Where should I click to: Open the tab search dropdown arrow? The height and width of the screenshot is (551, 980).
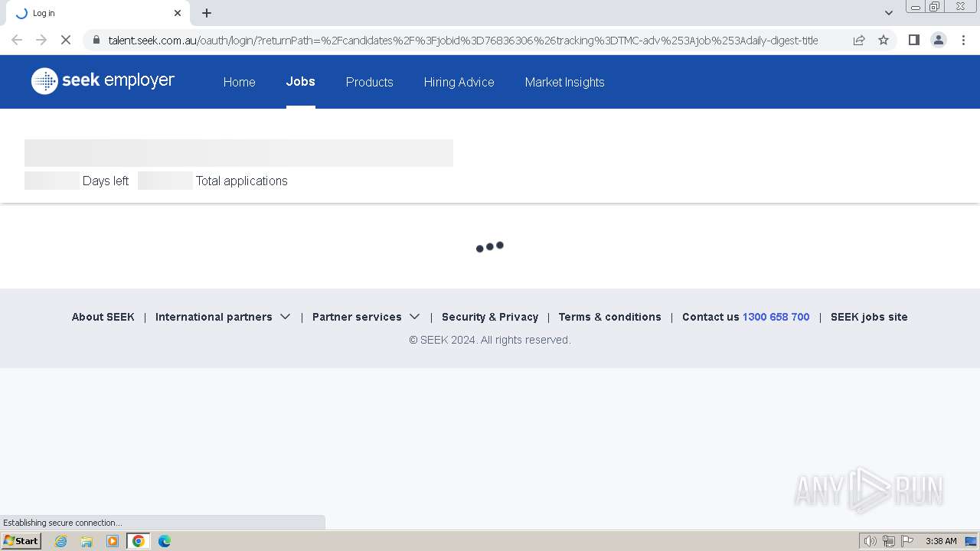point(889,13)
